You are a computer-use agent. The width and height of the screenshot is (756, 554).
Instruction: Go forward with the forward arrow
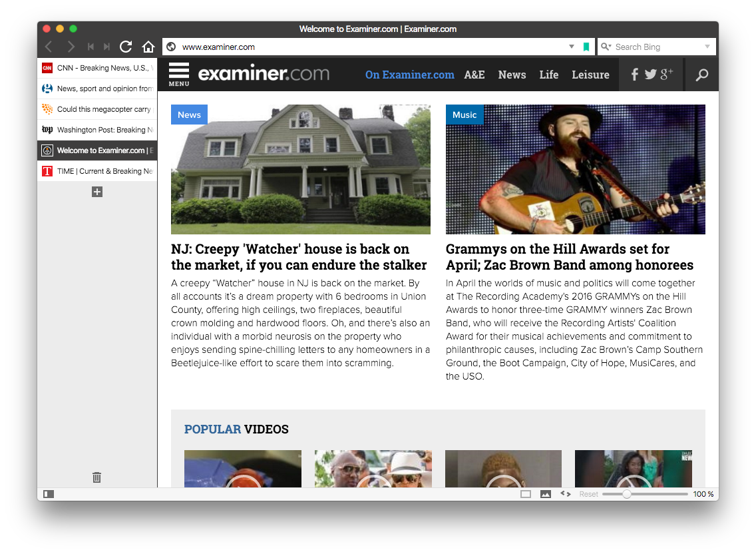(71, 47)
